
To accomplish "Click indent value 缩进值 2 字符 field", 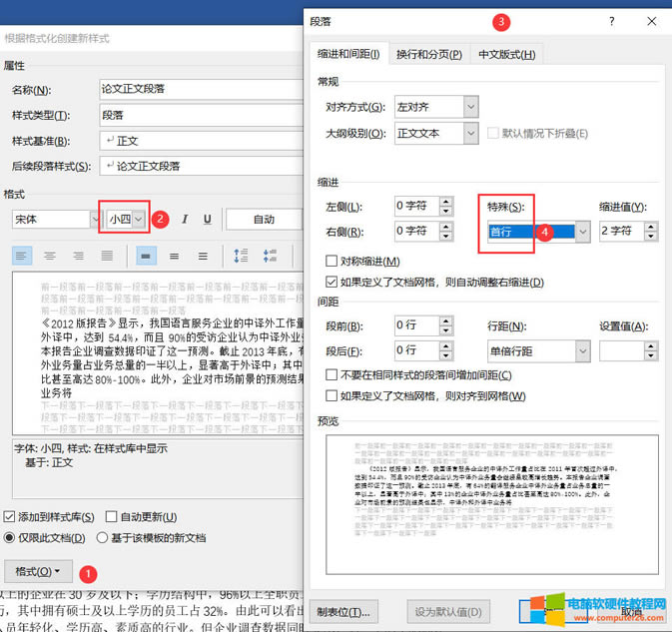I will [622, 231].
